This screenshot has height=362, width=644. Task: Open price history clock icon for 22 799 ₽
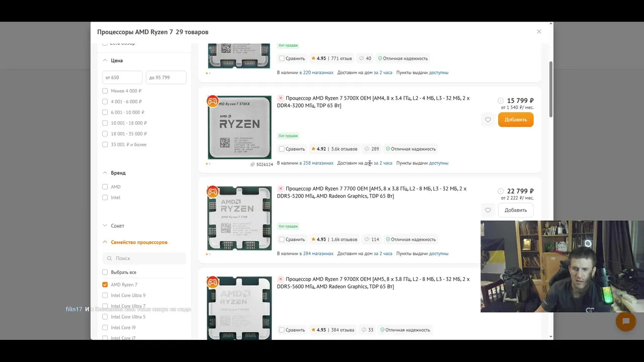coord(501,191)
